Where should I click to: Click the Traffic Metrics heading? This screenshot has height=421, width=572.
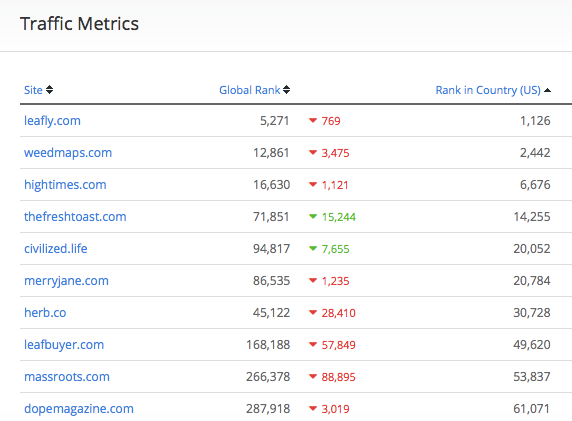click(x=80, y=24)
